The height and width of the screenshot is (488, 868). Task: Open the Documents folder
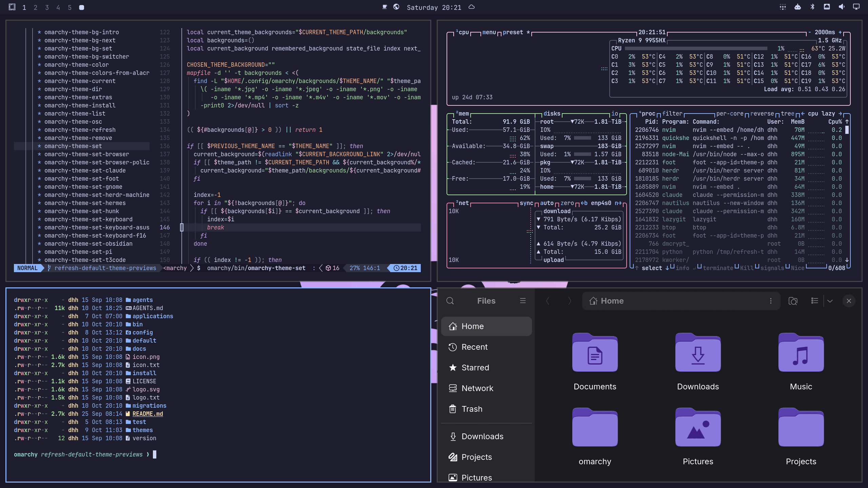[595, 362]
